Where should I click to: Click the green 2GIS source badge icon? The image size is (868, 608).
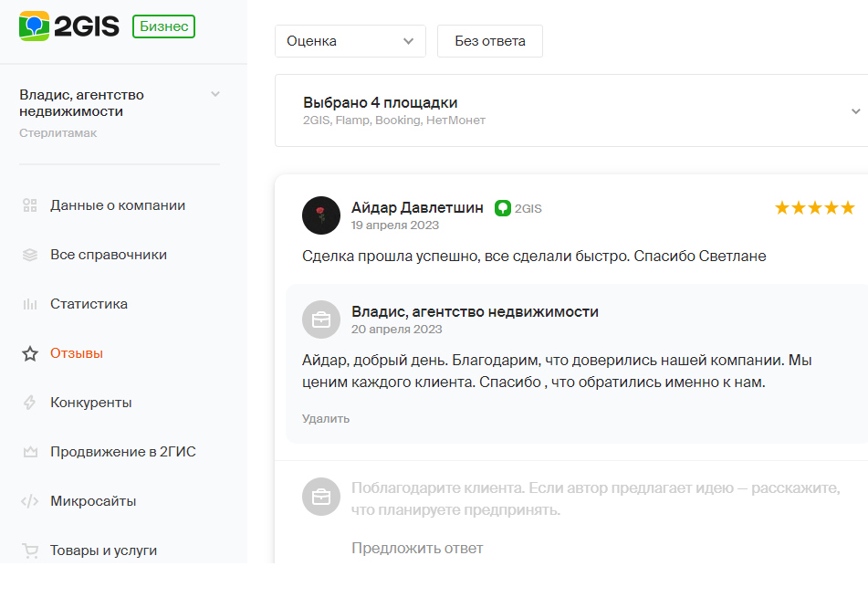coord(503,208)
